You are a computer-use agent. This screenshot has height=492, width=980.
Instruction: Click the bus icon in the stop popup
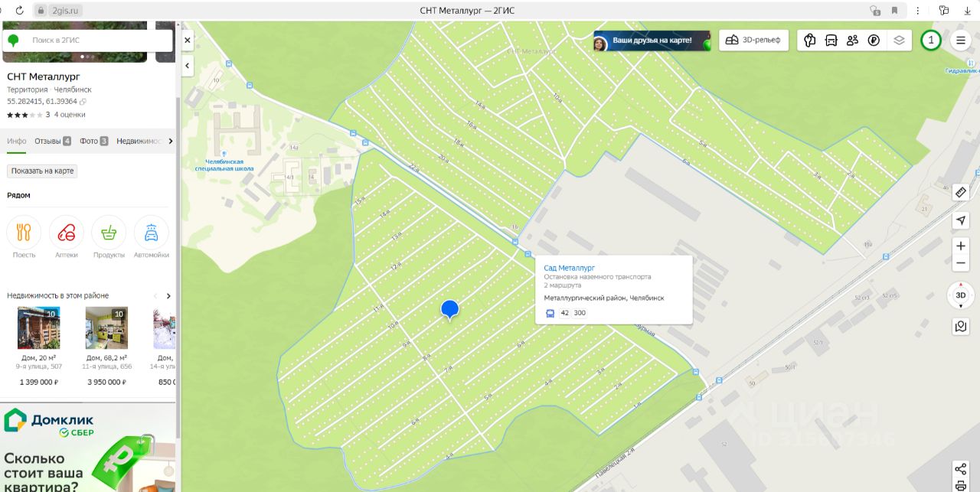point(550,313)
